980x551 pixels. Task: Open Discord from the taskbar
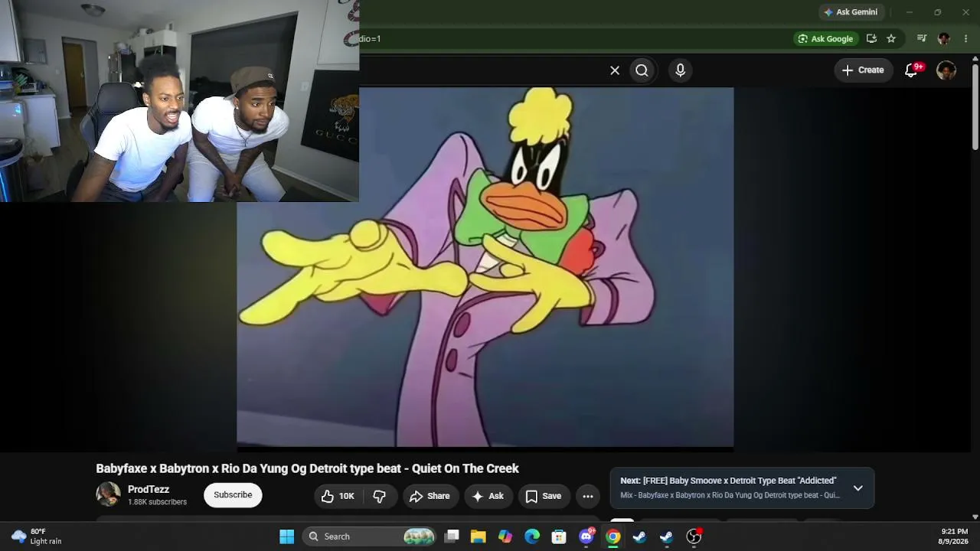[x=586, y=536]
